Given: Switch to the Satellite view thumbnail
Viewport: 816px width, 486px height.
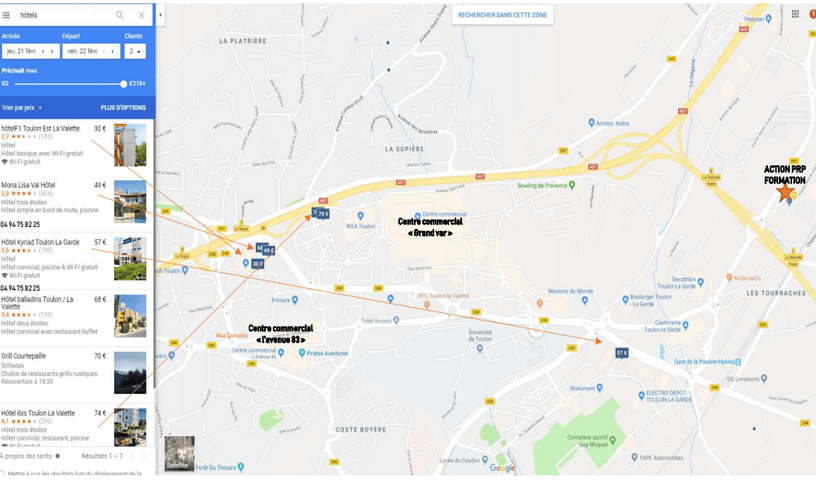Looking at the screenshot, I should (180, 453).
